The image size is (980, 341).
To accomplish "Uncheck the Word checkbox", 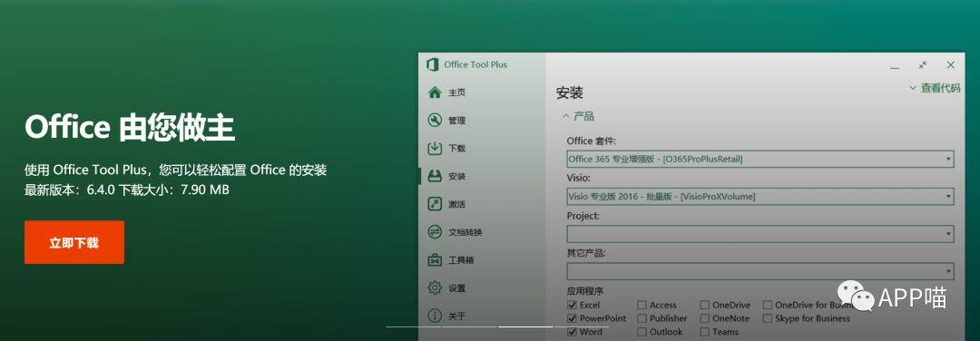I will (x=572, y=332).
